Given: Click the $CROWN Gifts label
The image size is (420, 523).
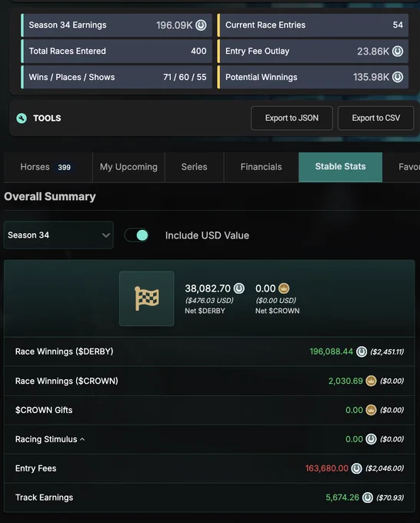Looking at the screenshot, I should pos(44,410).
